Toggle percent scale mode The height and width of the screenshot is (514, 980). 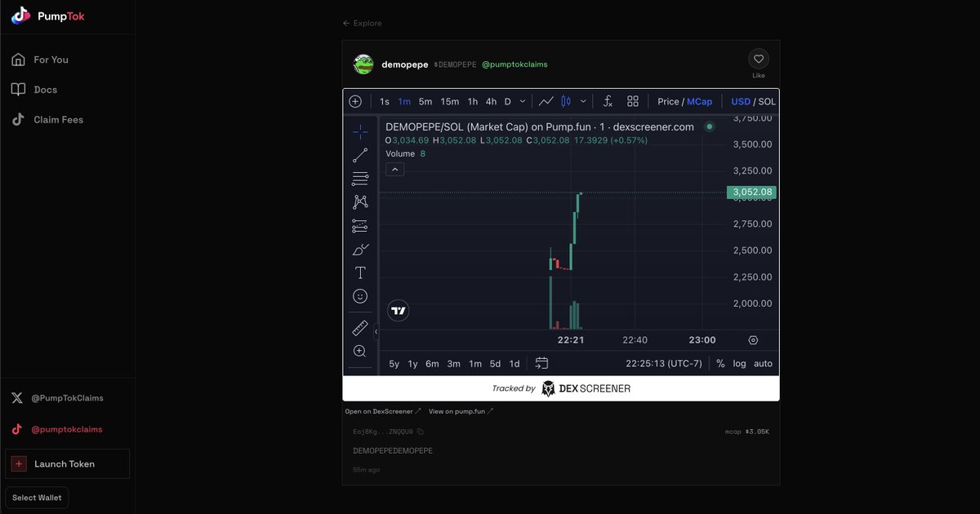tap(720, 364)
